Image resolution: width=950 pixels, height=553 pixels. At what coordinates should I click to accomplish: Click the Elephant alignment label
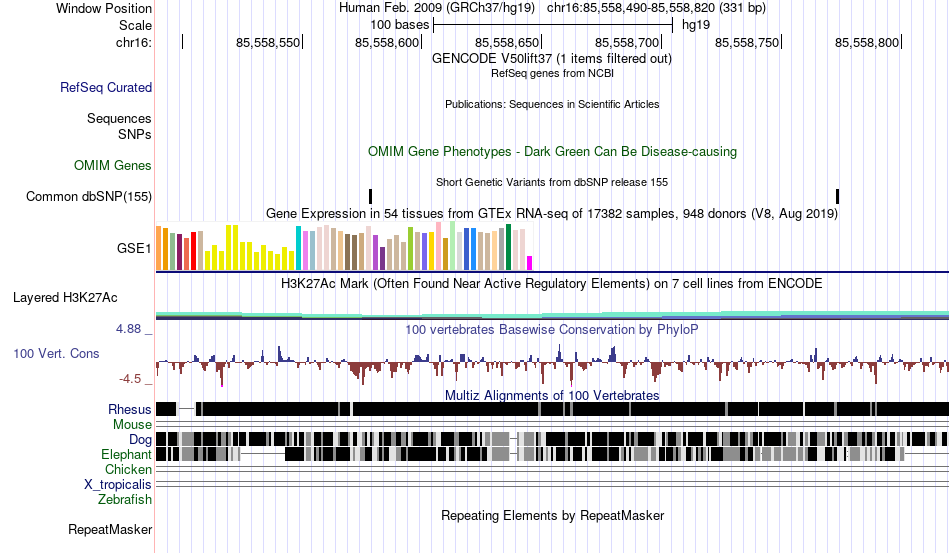(126, 454)
